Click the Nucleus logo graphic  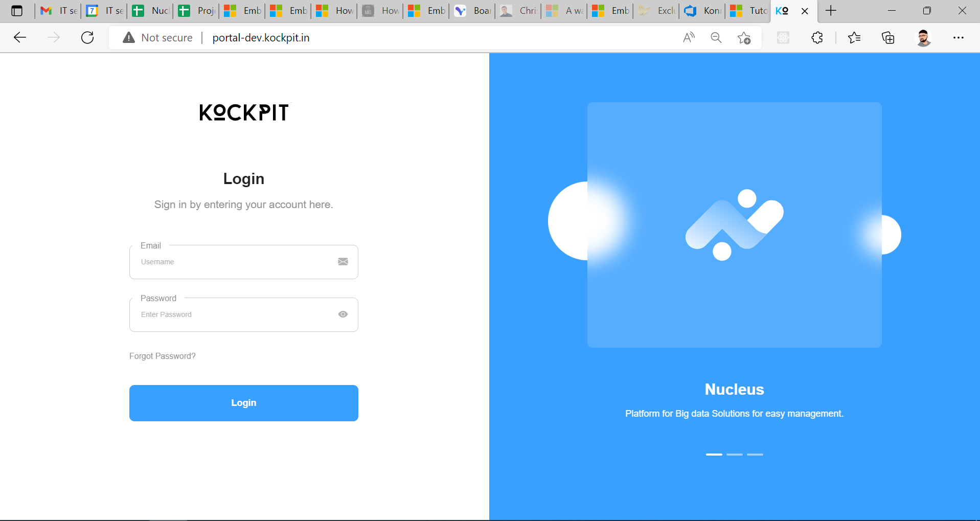pos(734,225)
